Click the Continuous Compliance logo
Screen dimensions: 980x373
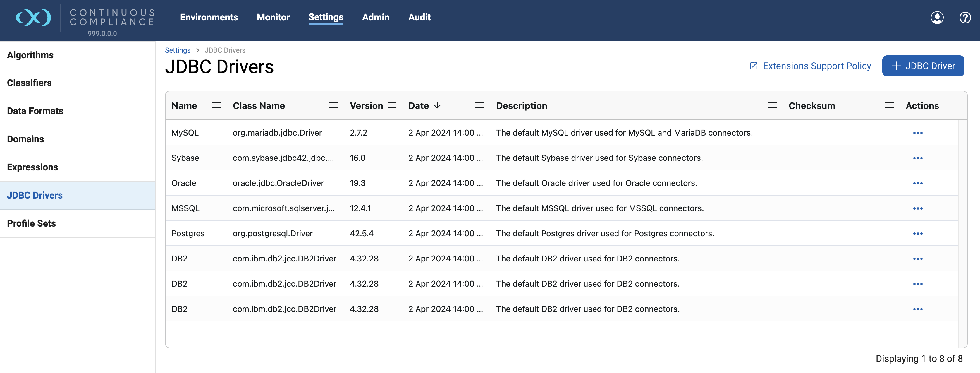pos(33,18)
